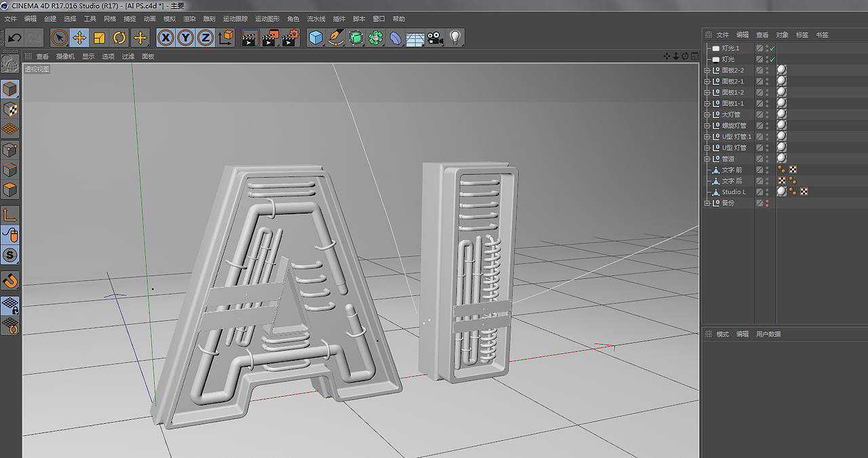868x458 pixels.
Task: Open the 运动图形 menu
Action: 267,19
